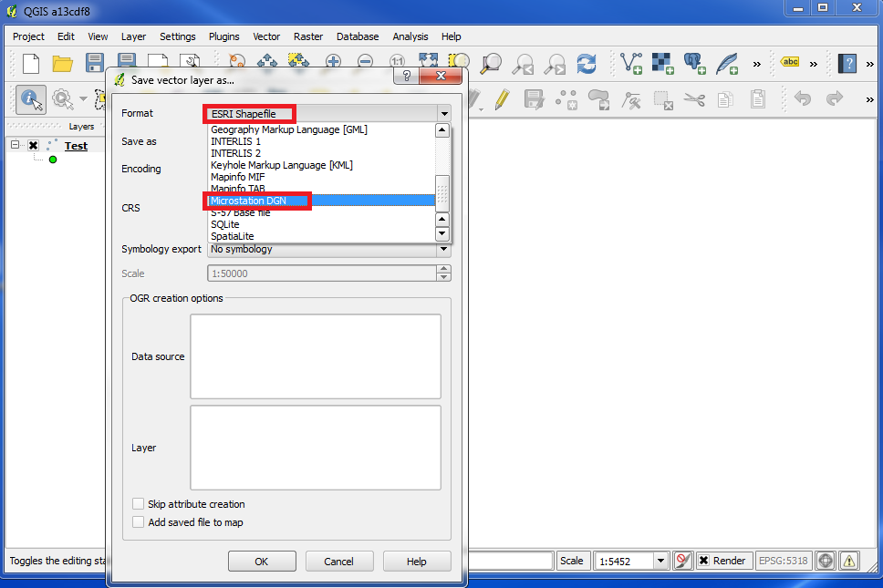
Task: Refresh the map canvas
Action: click(587, 64)
